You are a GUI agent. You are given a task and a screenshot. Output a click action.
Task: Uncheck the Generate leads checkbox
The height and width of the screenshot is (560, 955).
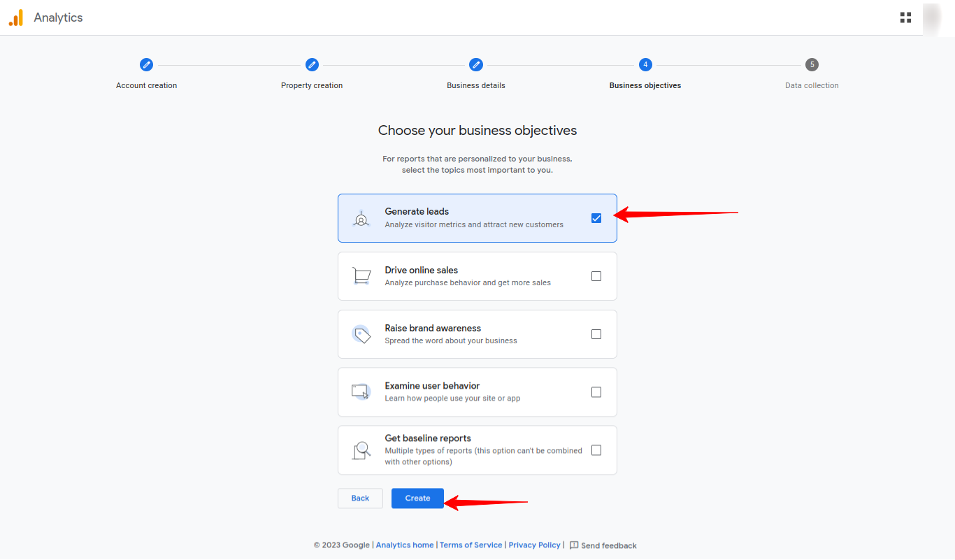pos(596,218)
